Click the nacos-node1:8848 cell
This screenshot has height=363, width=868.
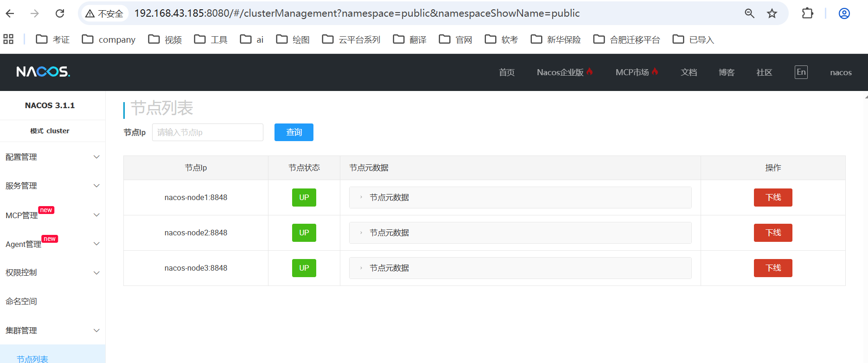(x=196, y=197)
